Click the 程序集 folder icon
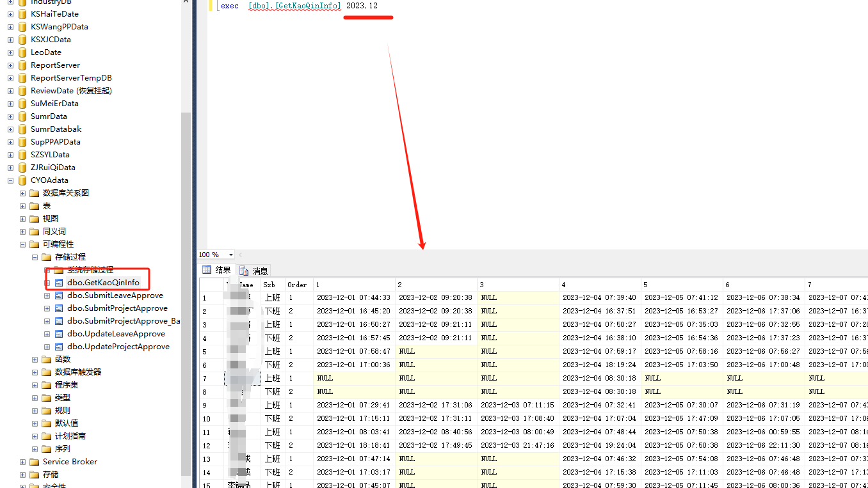 coord(47,385)
